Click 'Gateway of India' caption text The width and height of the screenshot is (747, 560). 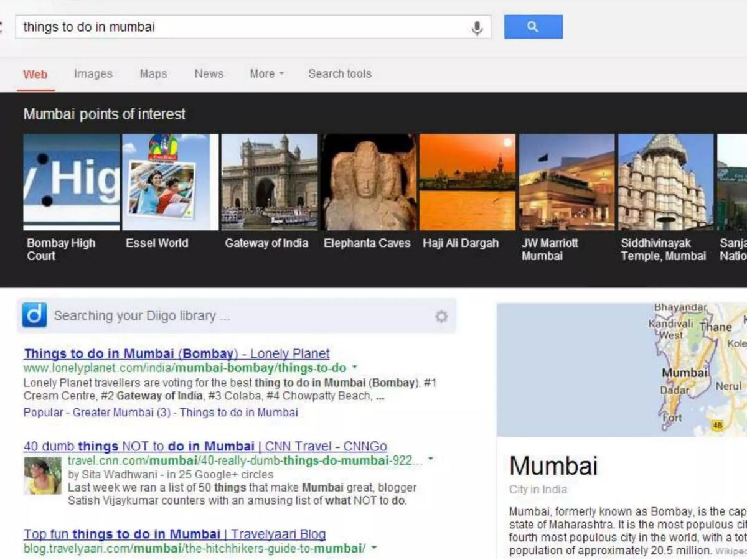266,243
